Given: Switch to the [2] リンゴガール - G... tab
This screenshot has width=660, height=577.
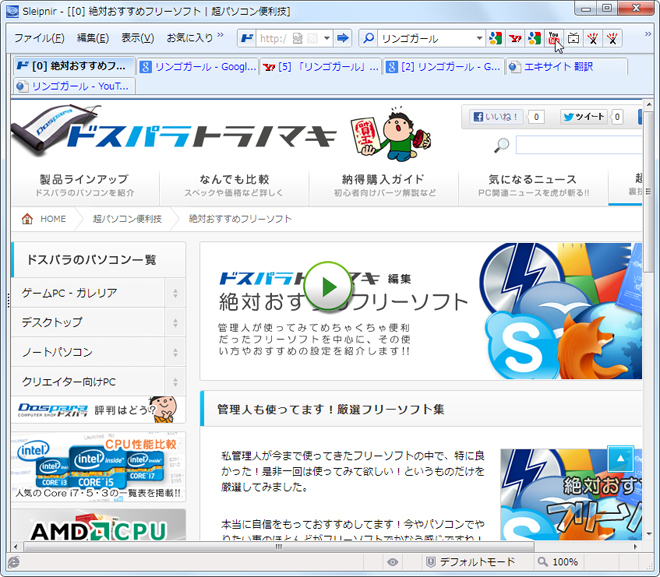Looking at the screenshot, I should click(x=444, y=66).
